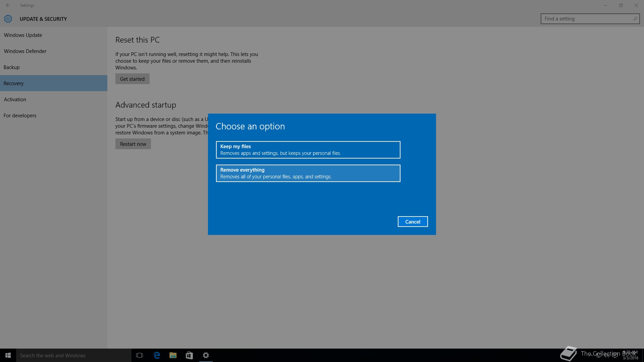Screen dimensions: 644x362
Task: Select the Activation sidebar item
Action: [x=15, y=100]
